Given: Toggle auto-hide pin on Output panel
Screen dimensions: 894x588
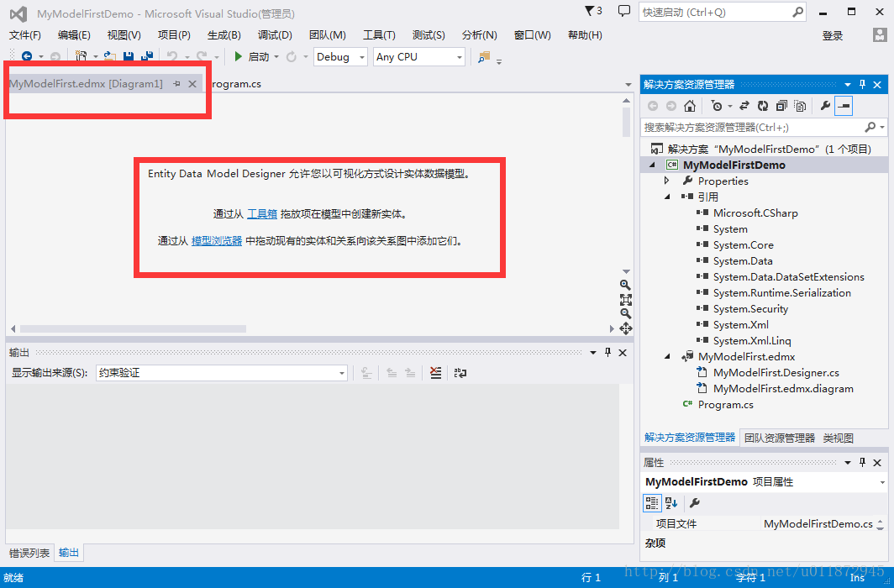Looking at the screenshot, I should point(607,353).
